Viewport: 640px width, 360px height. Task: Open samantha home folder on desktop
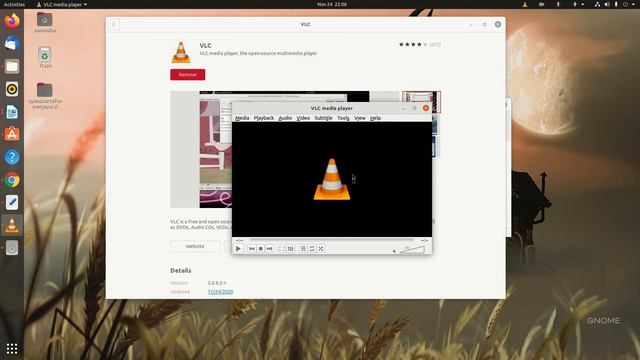[44, 22]
